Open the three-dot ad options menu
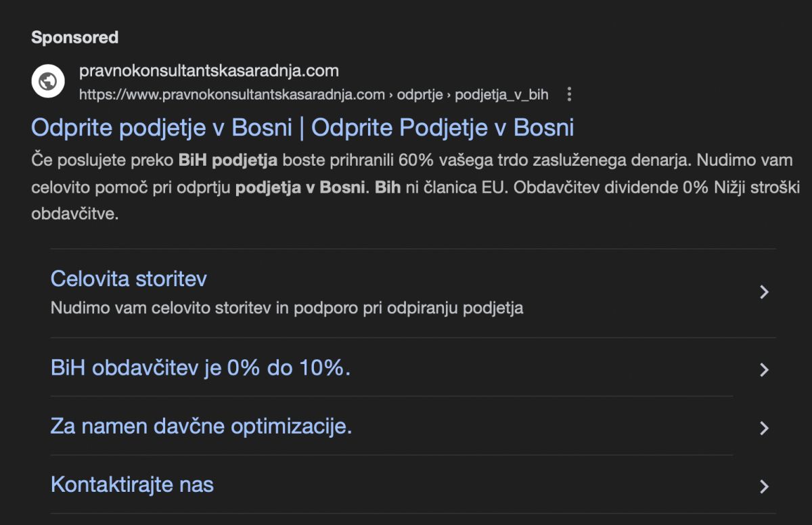The image size is (812, 525). coord(569,95)
